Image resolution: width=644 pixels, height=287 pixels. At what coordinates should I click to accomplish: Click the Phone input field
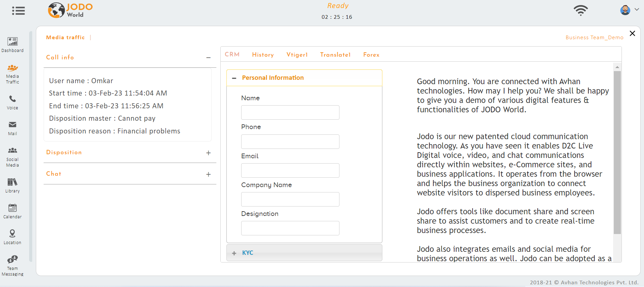point(290,141)
